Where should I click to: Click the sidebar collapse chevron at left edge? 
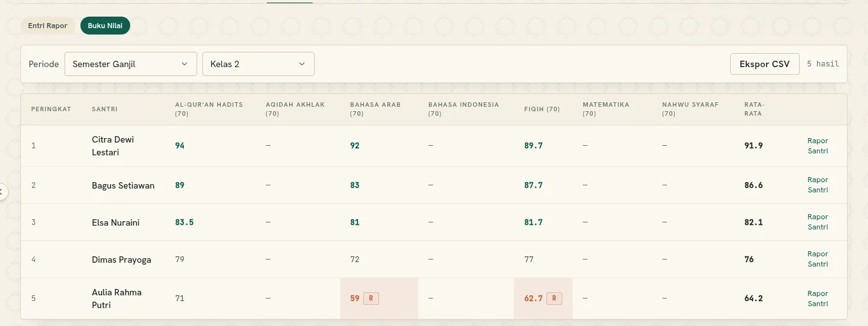point(2,191)
